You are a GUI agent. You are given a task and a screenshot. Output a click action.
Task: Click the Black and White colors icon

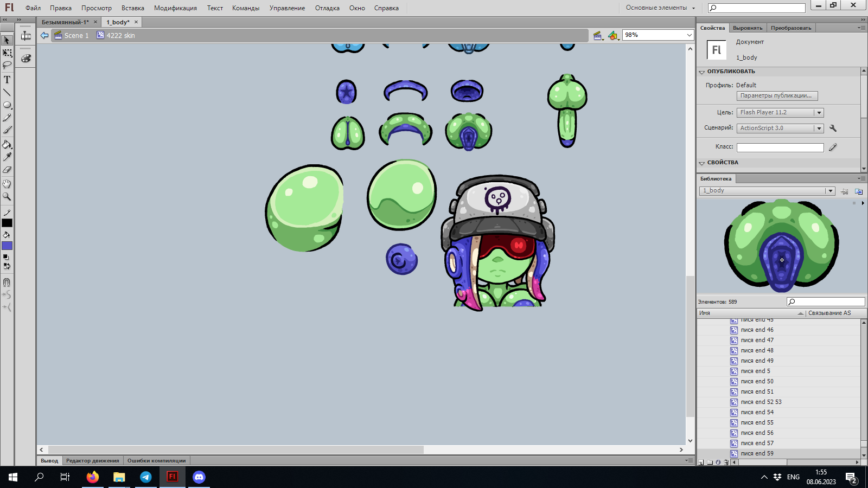[7, 257]
